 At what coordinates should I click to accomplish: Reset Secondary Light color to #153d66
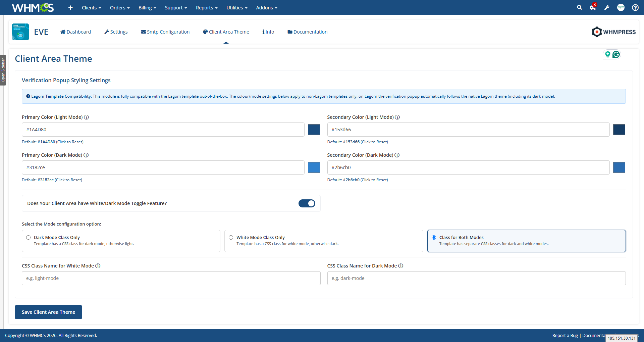point(358,142)
